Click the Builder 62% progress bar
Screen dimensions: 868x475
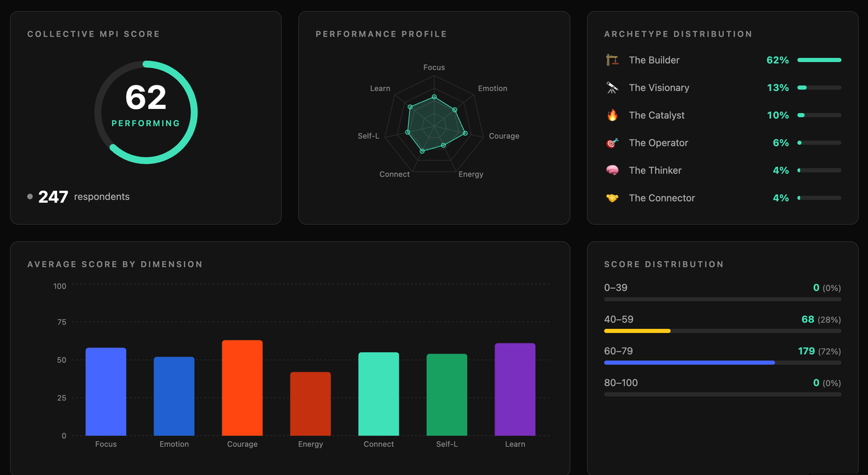point(819,60)
